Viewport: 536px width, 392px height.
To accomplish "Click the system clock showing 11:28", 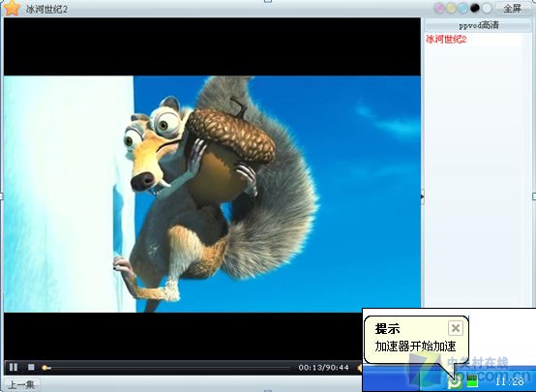I will (509, 381).
